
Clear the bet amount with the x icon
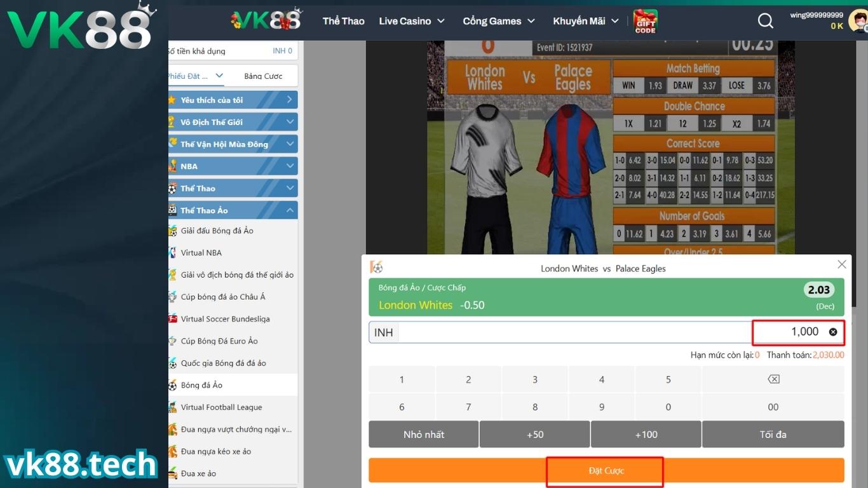tap(832, 332)
